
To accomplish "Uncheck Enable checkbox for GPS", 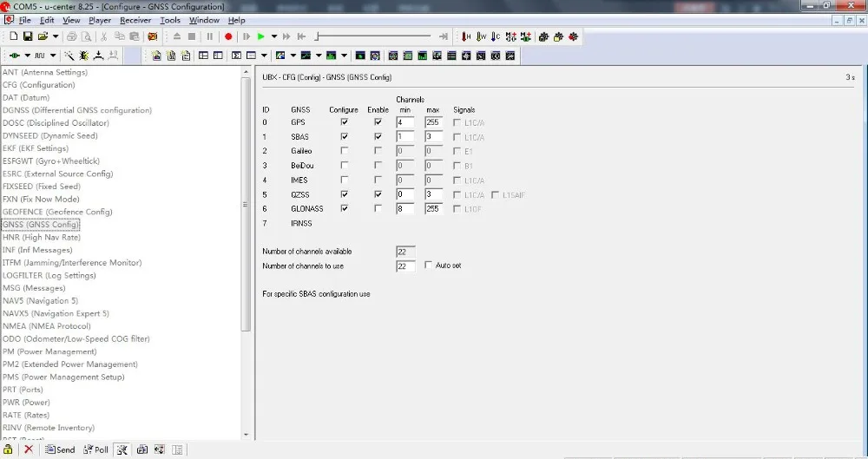I will [378, 121].
